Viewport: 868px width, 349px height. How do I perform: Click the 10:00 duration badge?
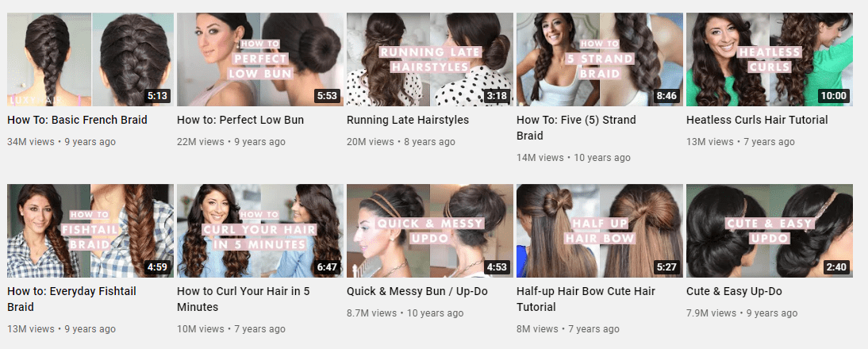pyautogui.click(x=834, y=96)
